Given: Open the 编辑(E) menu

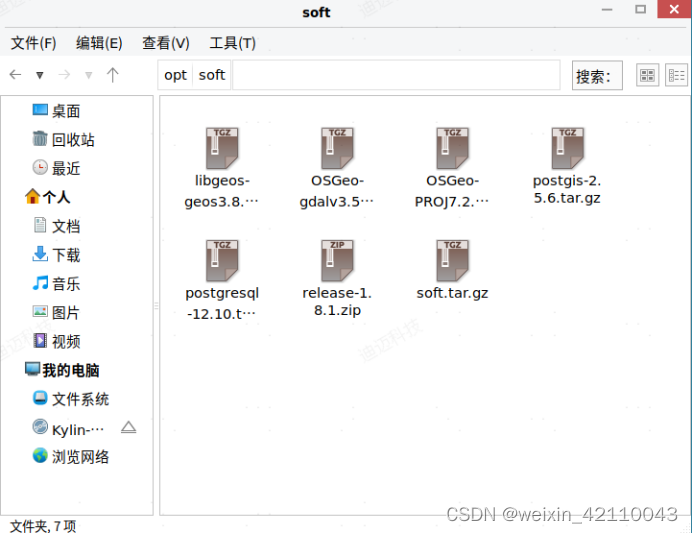Looking at the screenshot, I should [99, 43].
